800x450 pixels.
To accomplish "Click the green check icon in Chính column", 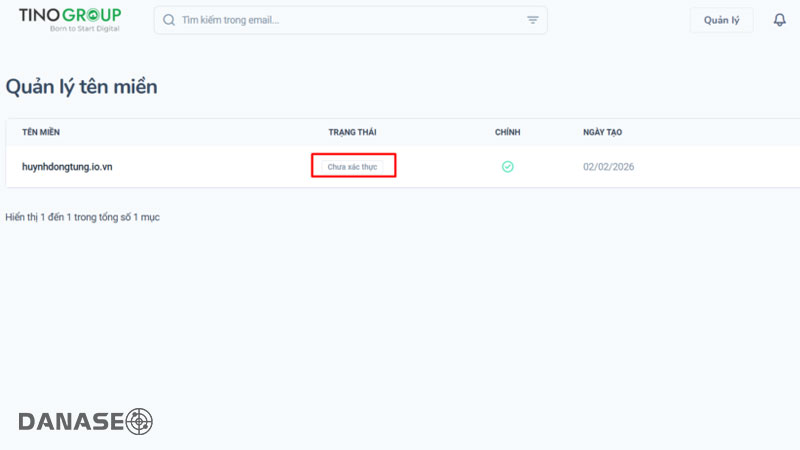I will point(507,167).
